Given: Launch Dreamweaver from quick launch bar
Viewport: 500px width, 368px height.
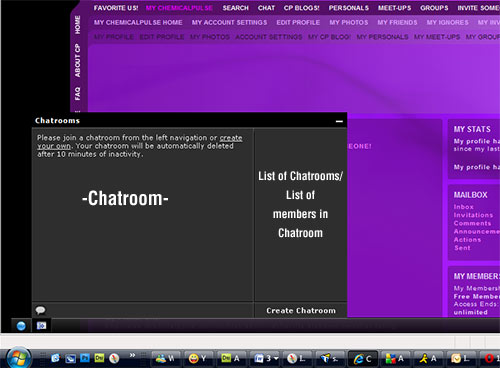Looking at the screenshot, I should (x=99, y=358).
